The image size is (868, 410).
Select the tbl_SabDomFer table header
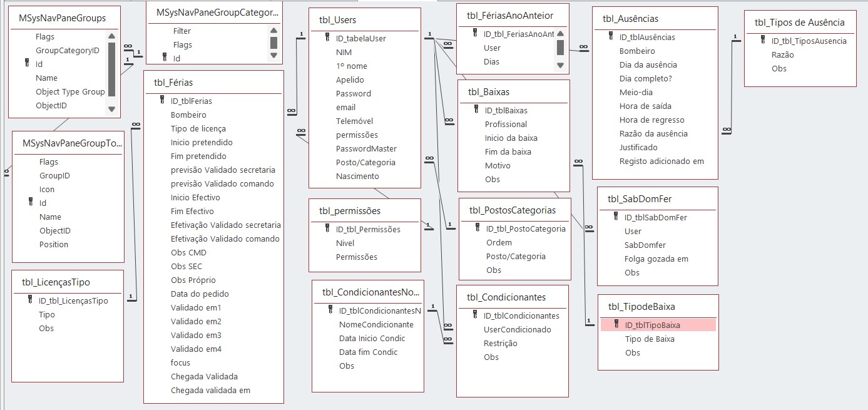[x=640, y=199]
